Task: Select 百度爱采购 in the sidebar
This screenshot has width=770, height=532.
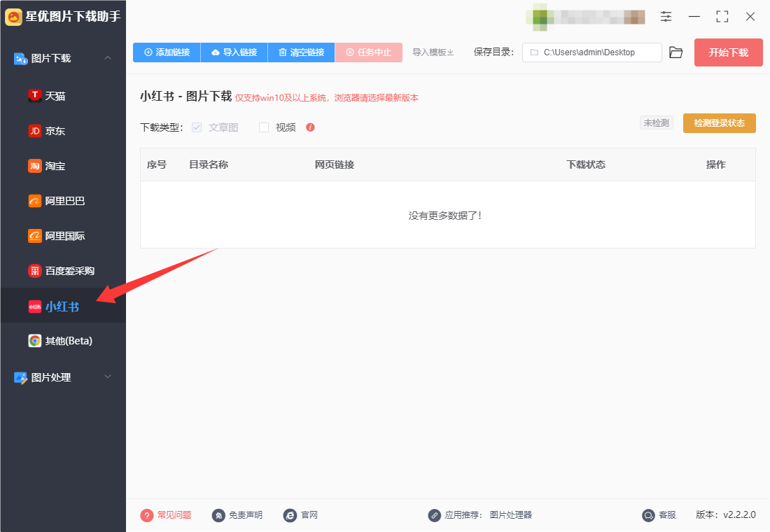Action: coord(63,271)
